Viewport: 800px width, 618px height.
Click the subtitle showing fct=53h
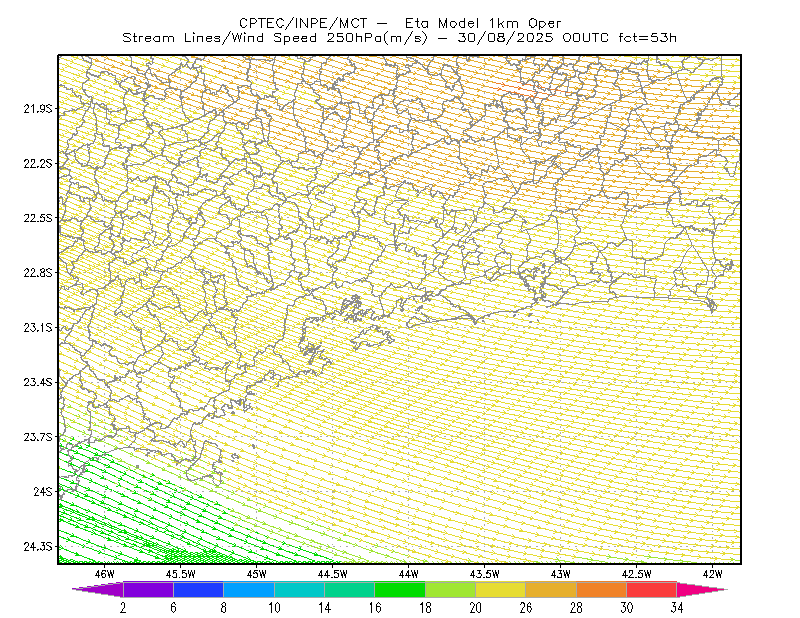tap(647, 38)
